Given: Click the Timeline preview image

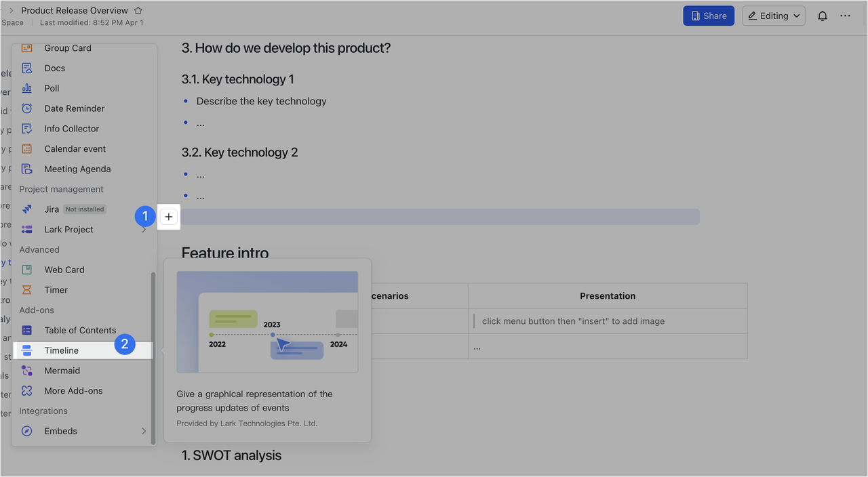Looking at the screenshot, I should click(x=267, y=322).
